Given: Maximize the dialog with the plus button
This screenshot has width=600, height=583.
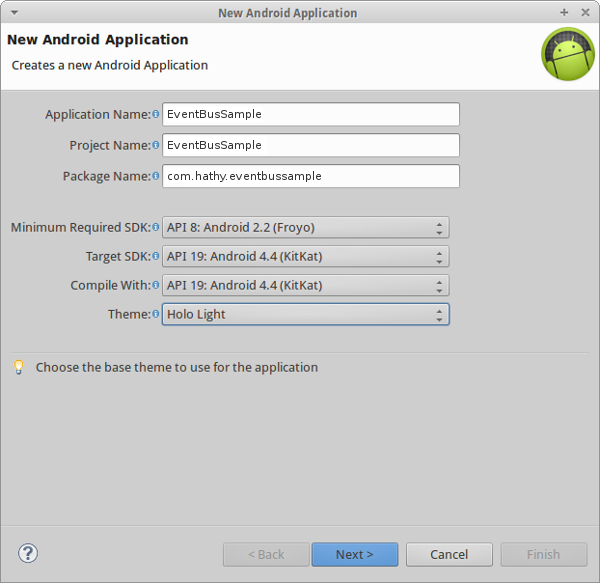Looking at the screenshot, I should 564,13.
